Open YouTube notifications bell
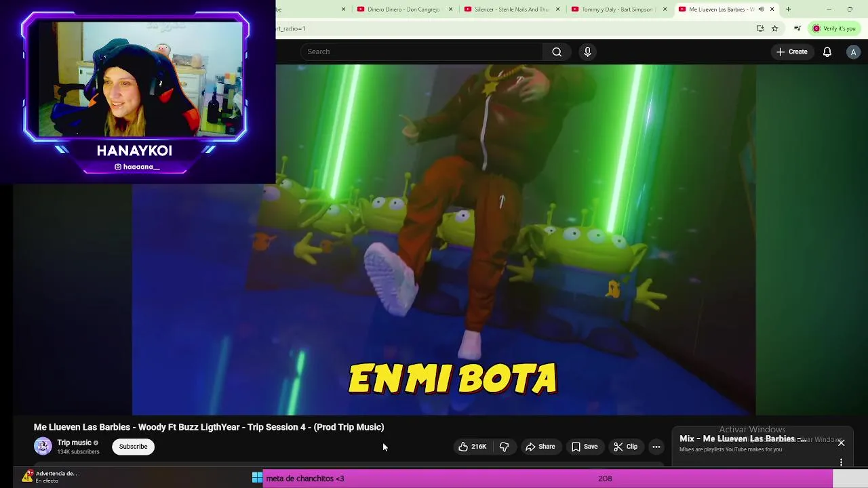The image size is (868, 488). [x=827, y=52]
